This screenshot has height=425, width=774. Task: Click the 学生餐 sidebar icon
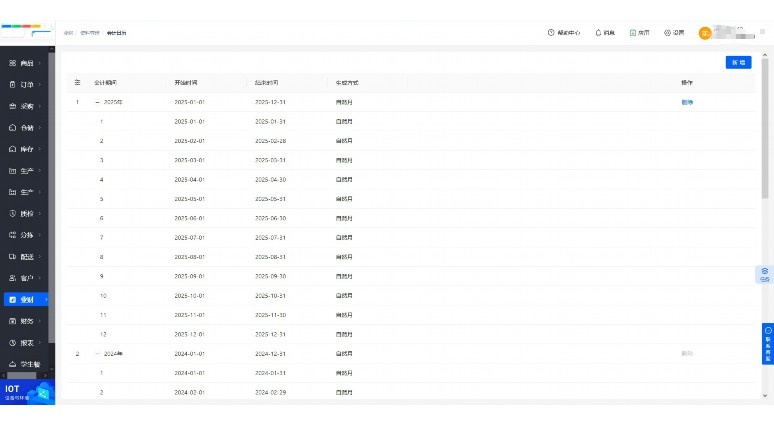[x=12, y=364]
